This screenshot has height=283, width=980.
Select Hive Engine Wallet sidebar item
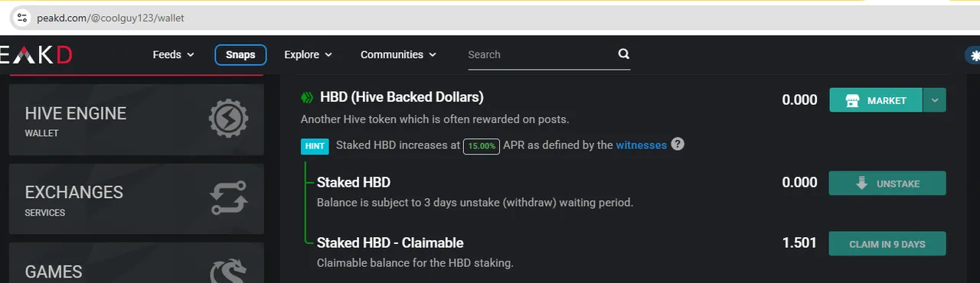pyautogui.click(x=136, y=119)
